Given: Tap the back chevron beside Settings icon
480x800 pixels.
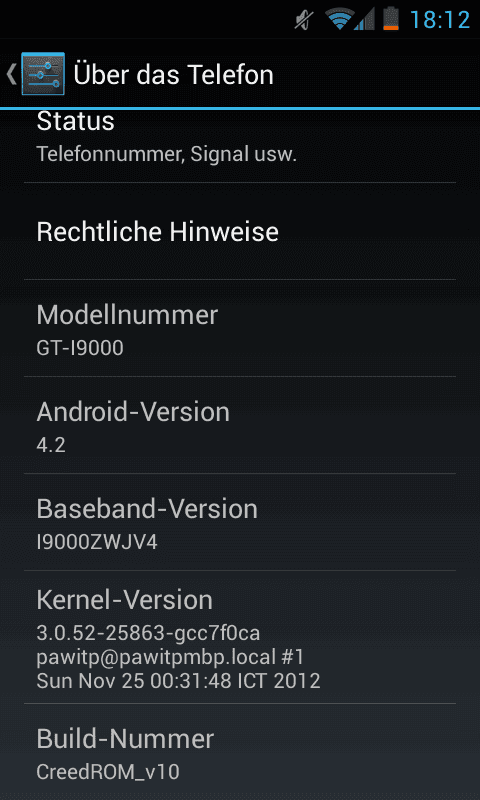Looking at the screenshot, I should (12, 74).
